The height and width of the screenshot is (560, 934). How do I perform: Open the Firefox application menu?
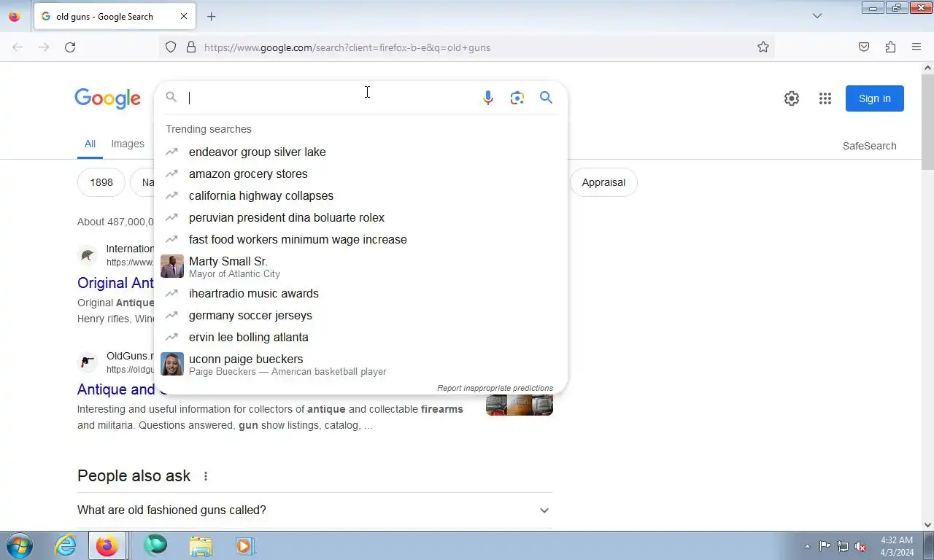pyautogui.click(x=916, y=47)
